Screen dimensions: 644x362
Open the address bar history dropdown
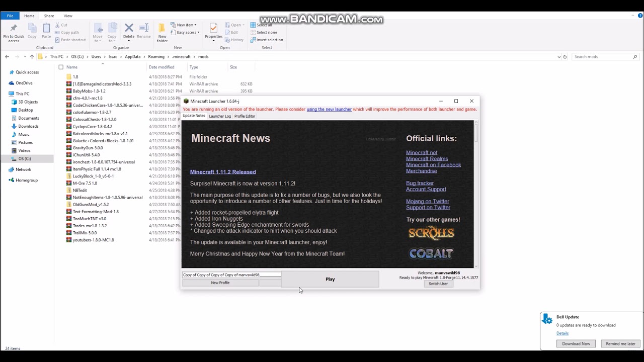click(559, 57)
